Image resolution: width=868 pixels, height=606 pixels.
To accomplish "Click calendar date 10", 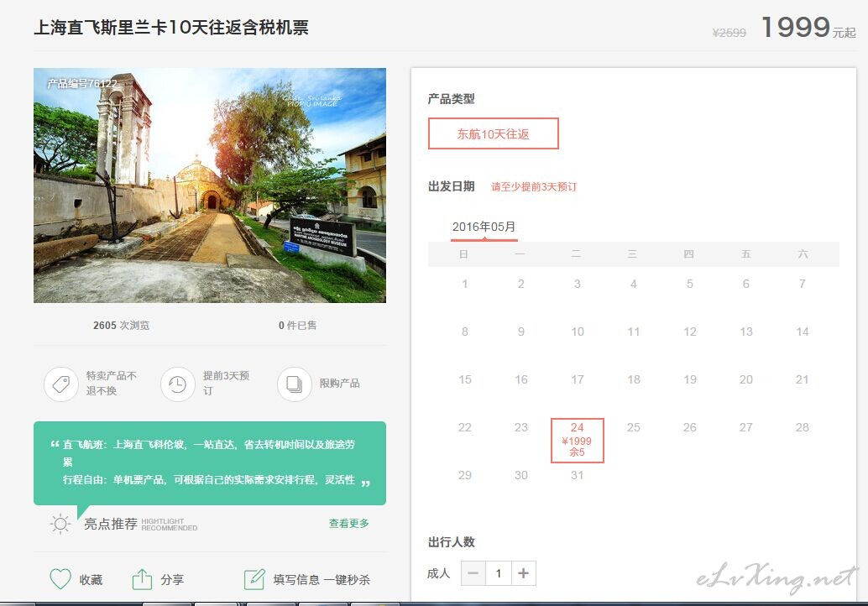I will 578,332.
